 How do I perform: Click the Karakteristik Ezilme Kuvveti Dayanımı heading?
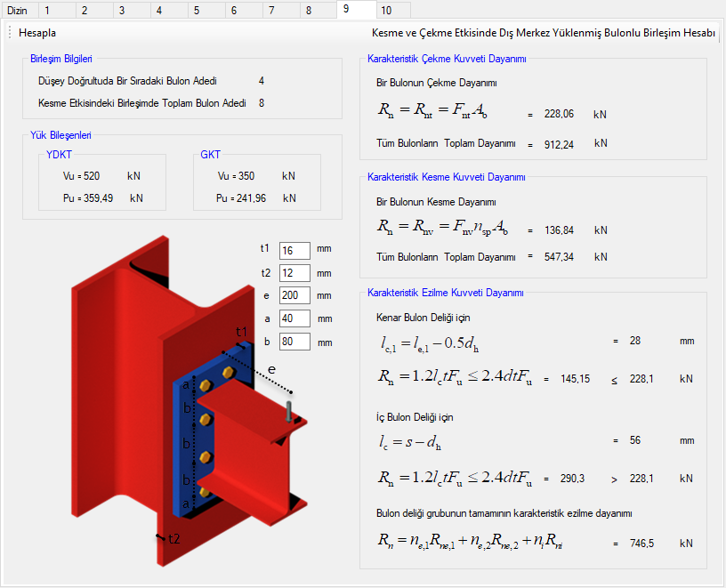point(446,293)
